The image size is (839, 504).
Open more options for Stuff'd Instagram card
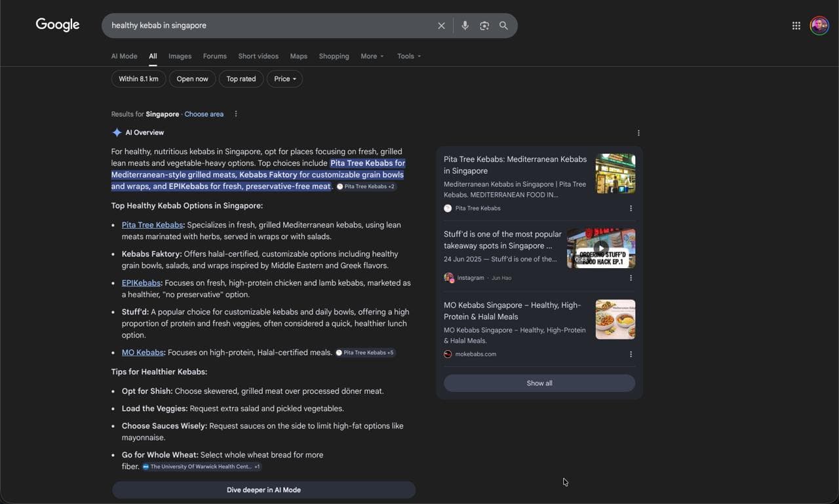coord(631,278)
